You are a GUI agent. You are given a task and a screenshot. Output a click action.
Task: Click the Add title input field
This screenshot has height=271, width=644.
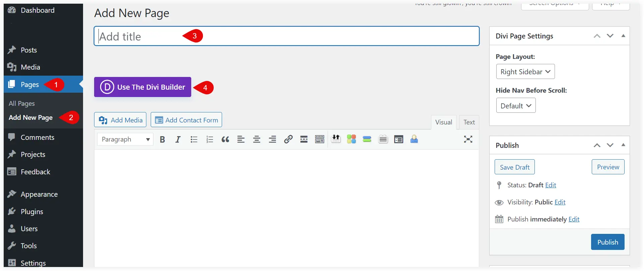pos(287,36)
